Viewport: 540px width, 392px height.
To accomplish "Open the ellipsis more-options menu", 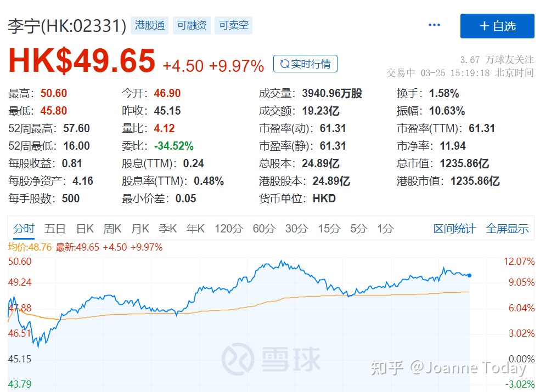I will [x=434, y=25].
